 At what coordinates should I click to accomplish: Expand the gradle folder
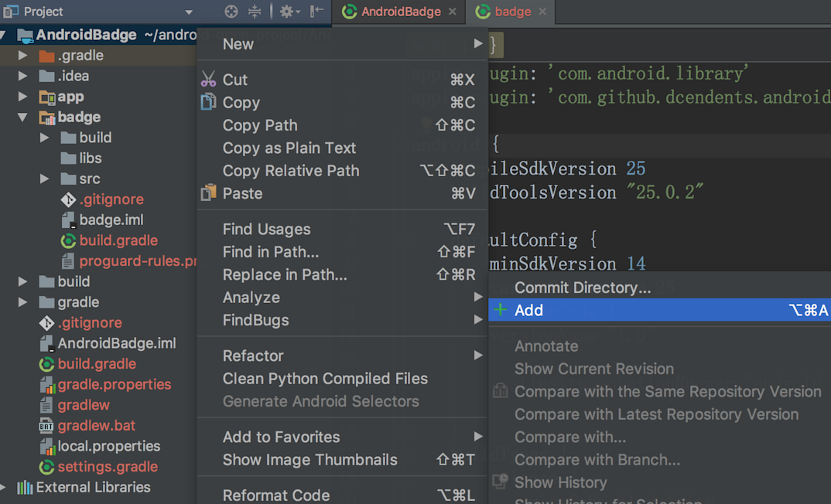coord(22,302)
